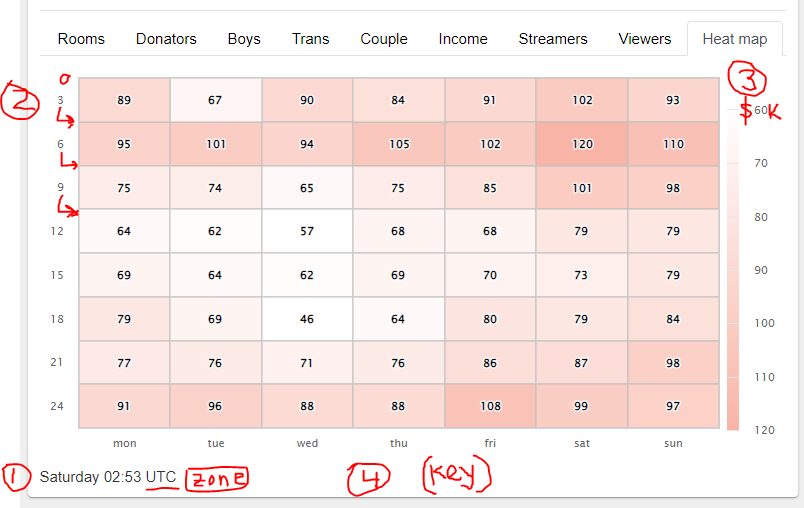Click the Wednesday 12h cell showing 57
This screenshot has height=508, width=804.
click(307, 231)
